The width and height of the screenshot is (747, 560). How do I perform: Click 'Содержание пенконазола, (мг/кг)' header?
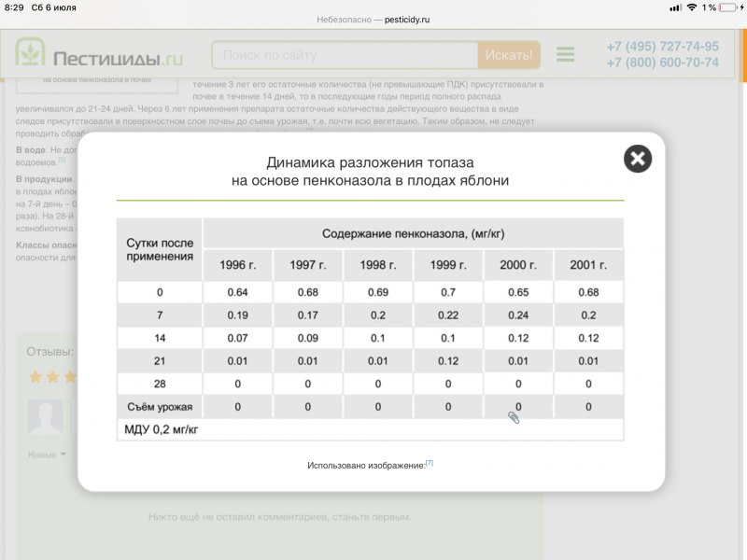(x=413, y=234)
